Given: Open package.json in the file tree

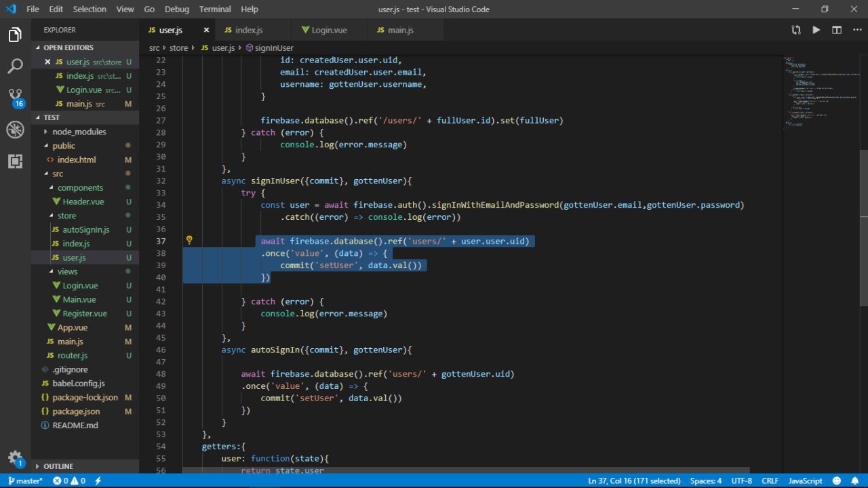Looking at the screenshot, I should (76, 411).
